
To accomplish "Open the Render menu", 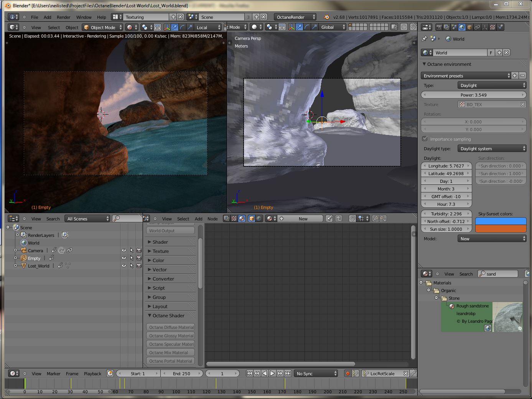I will pyautogui.click(x=63, y=17).
